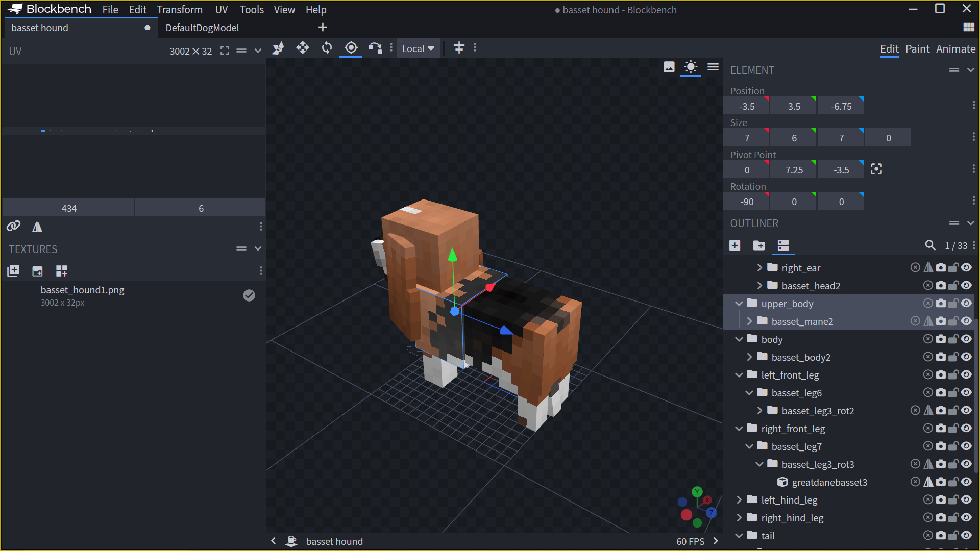Select the Rotate tool
Screen dimensions: 980x551
[327, 48]
